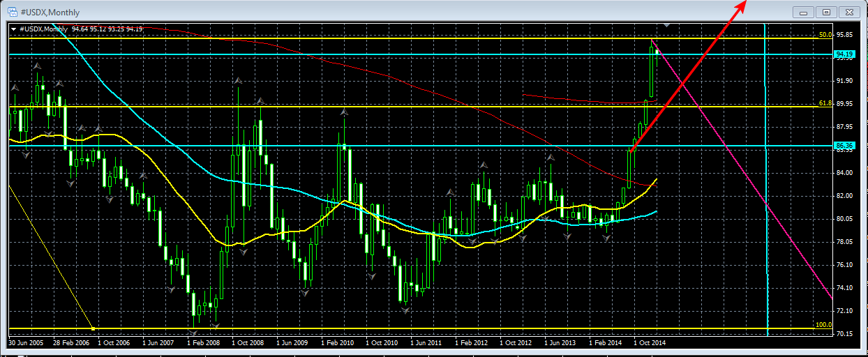Screen dimensions: 868x357
Task: Click the OHLC values text in chart header
Action: [107, 29]
